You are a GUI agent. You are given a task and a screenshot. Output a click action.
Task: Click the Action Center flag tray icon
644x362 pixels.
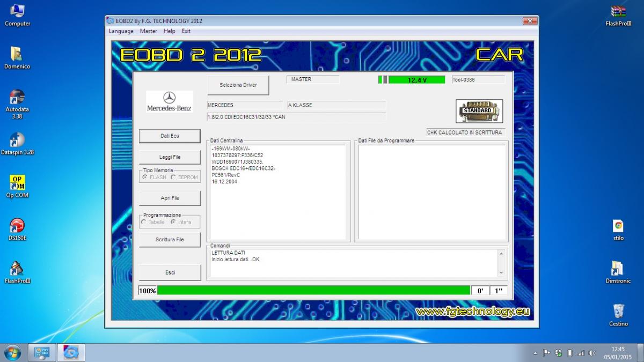547,353
